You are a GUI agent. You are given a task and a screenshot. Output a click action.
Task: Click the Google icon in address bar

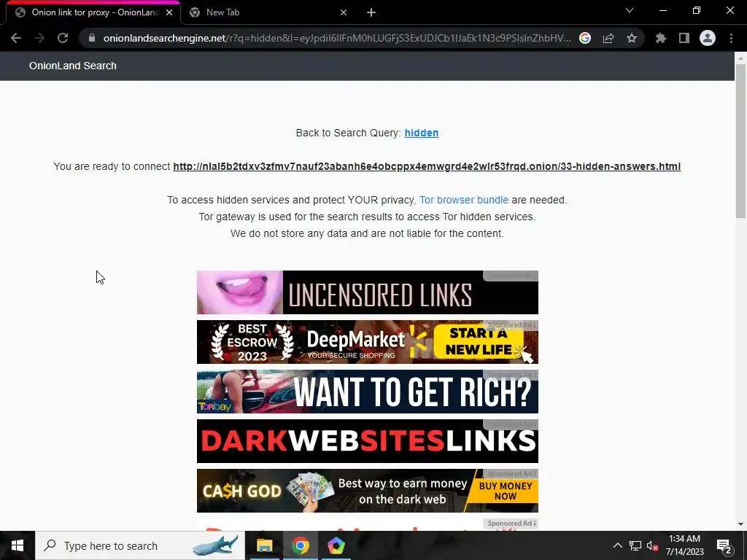point(585,38)
